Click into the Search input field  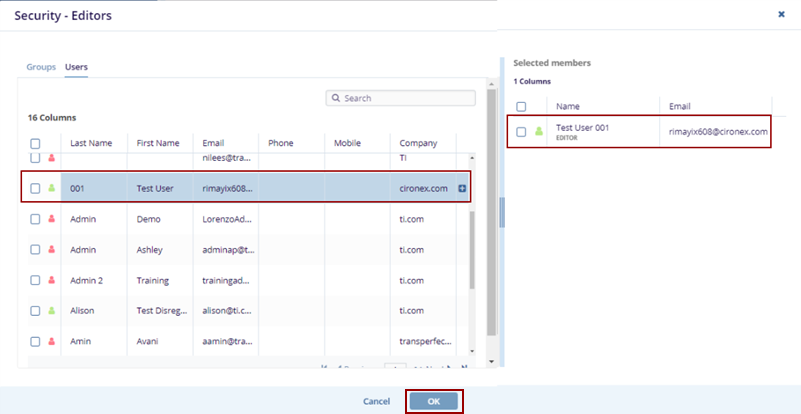click(x=405, y=98)
